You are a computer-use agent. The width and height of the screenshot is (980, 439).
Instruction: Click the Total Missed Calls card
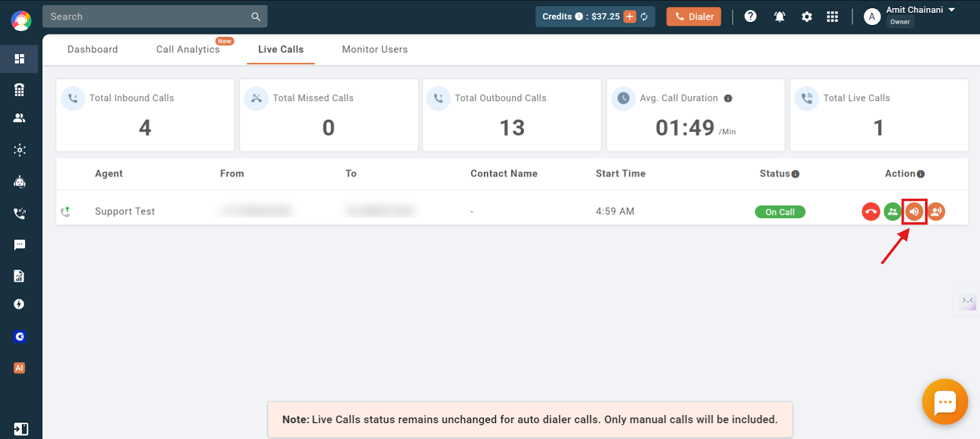329,115
